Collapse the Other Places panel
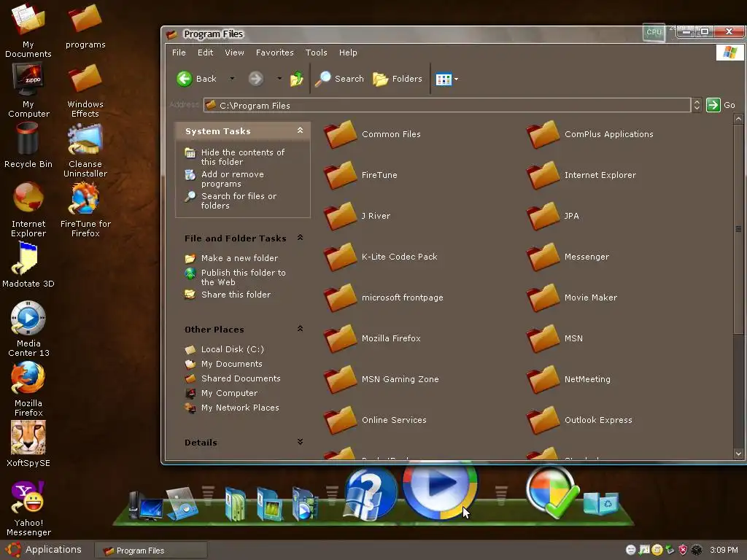The height and width of the screenshot is (560, 747). click(300, 329)
